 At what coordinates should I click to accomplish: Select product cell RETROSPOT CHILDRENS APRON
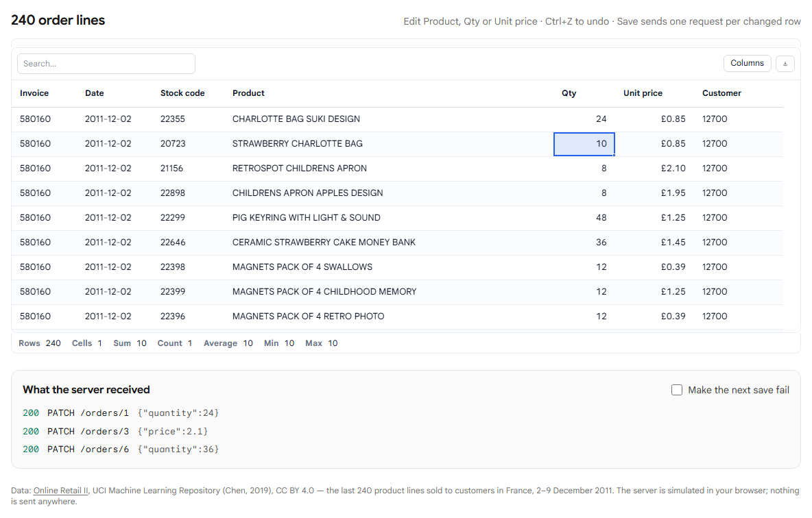388,169
